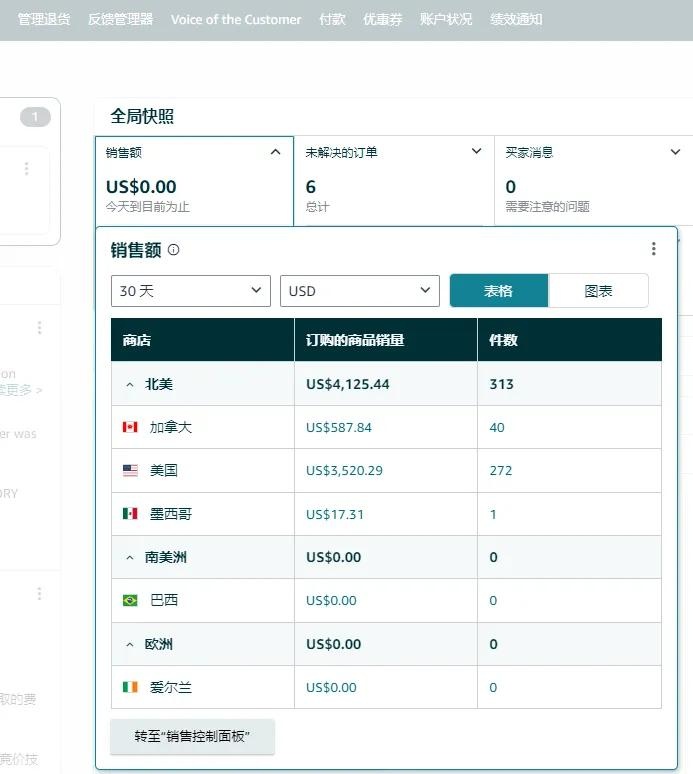Open US sales US$3,520.29 link
Screen dimensions: 693x774
(x=344, y=470)
